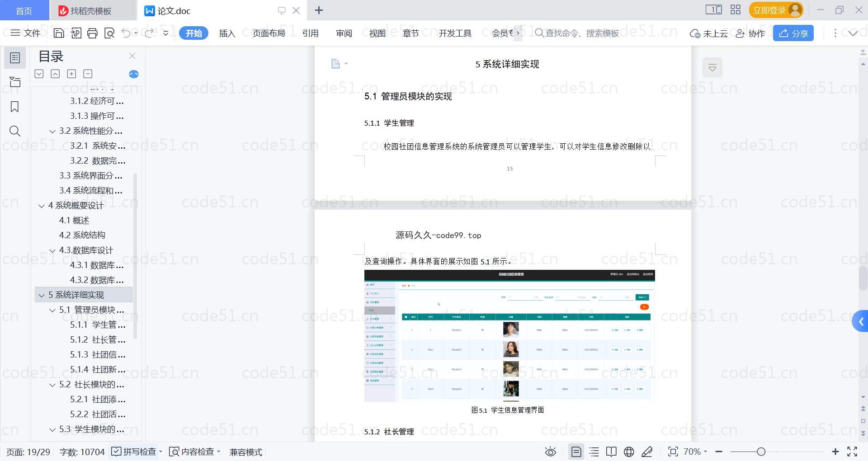Select the 引用 ribbon tab

pos(310,33)
